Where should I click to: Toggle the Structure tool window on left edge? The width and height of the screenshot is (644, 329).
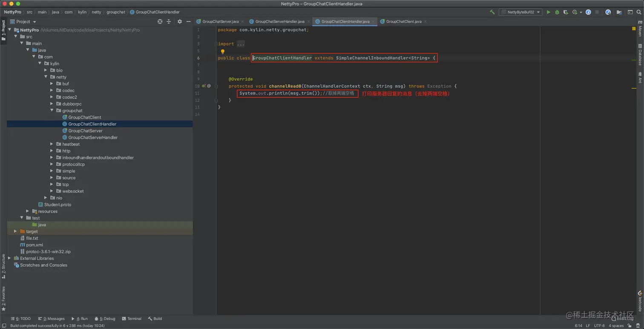[x=3, y=264]
